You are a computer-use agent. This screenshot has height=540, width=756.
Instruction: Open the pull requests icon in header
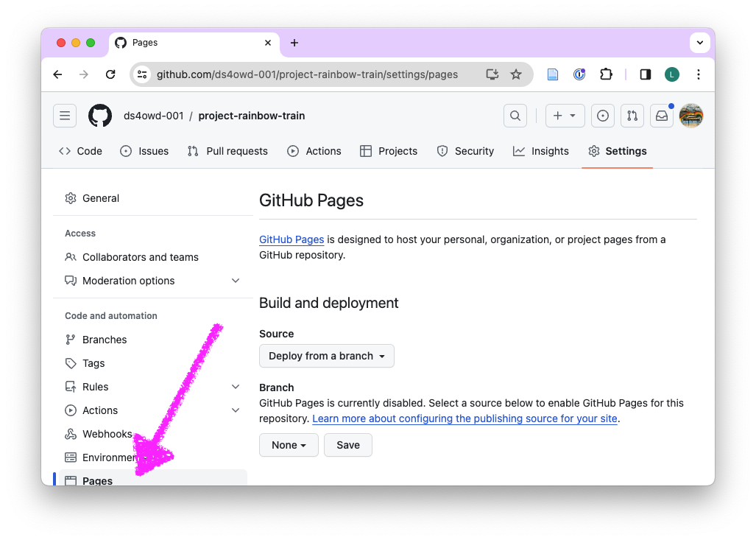coord(632,116)
